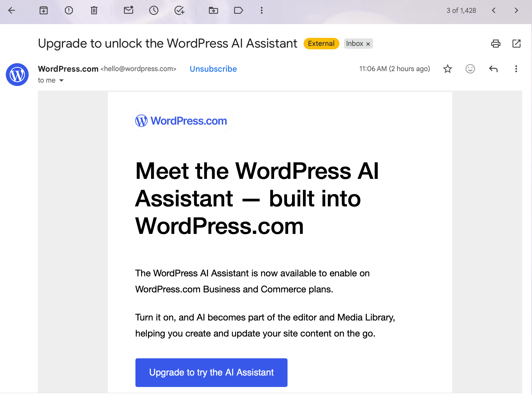Screen dimensions: 532x395
Task: Open toolbar More options menu
Action: [x=261, y=11]
